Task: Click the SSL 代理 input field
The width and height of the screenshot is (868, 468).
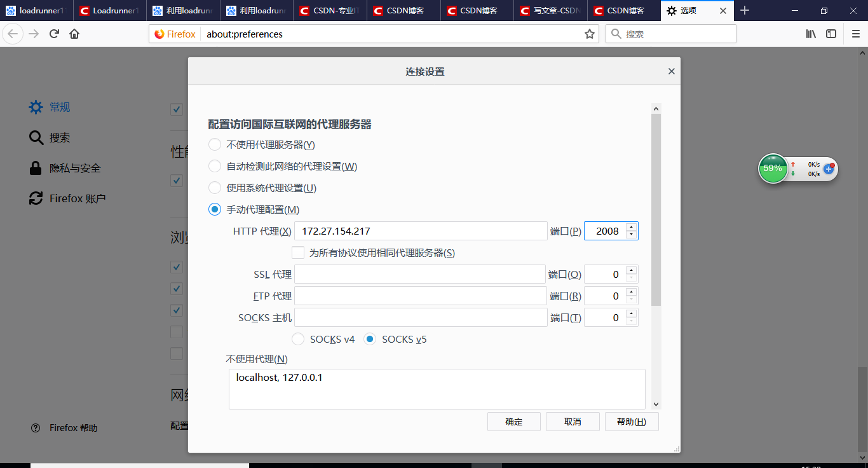Action: coord(420,274)
